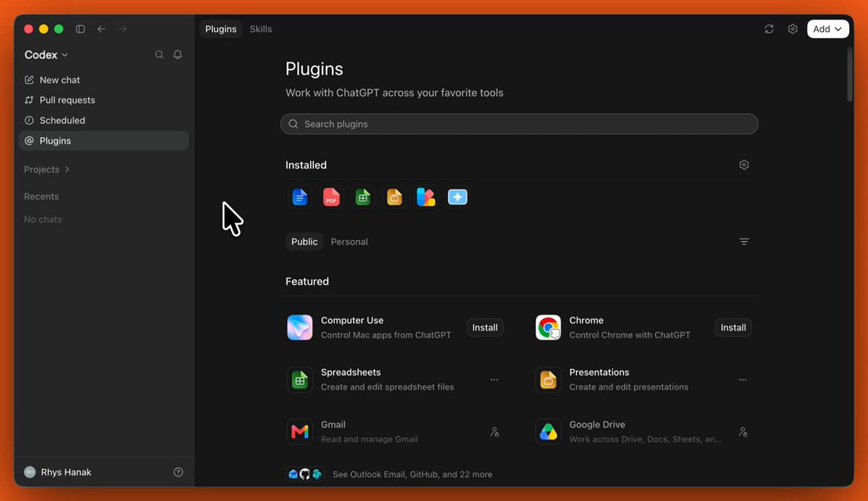
Task: Open more options for Spreadsheets
Action: tap(494, 380)
